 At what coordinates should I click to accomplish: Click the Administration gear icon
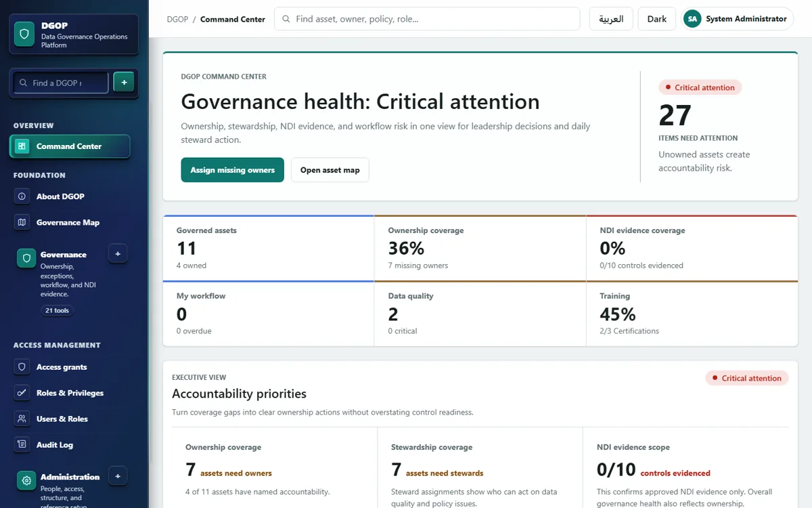click(26, 480)
